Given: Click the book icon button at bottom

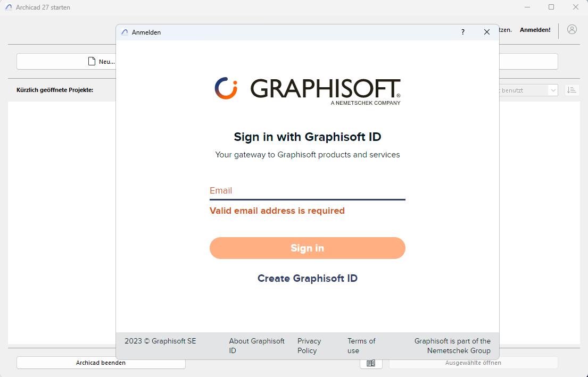Looking at the screenshot, I should pyautogui.click(x=371, y=363).
